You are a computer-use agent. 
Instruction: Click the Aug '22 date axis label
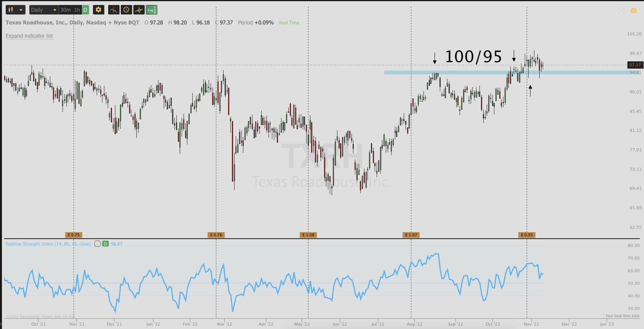[414, 324]
